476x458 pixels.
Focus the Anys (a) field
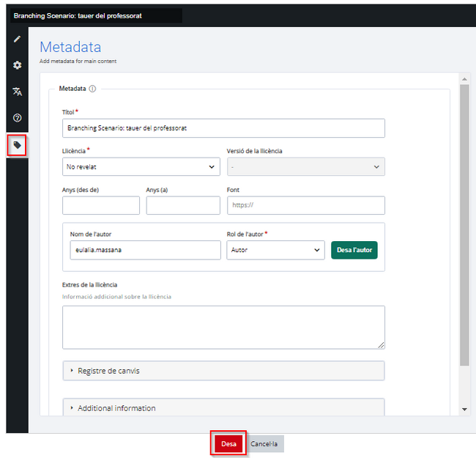tap(183, 205)
